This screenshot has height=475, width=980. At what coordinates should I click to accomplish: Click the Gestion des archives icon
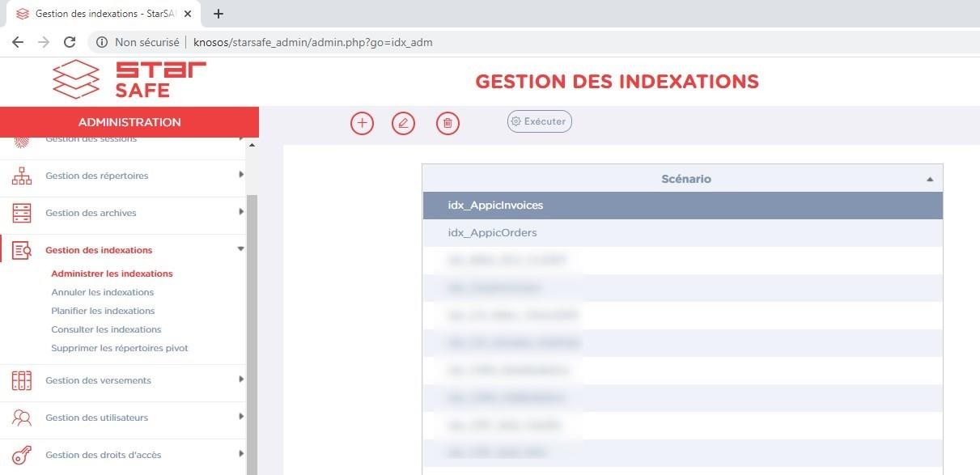point(22,213)
